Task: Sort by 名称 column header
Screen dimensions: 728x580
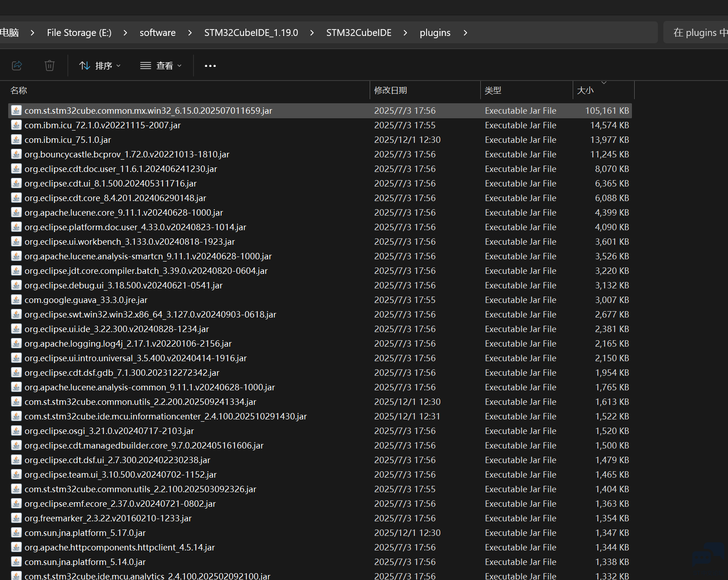Action: pos(19,91)
